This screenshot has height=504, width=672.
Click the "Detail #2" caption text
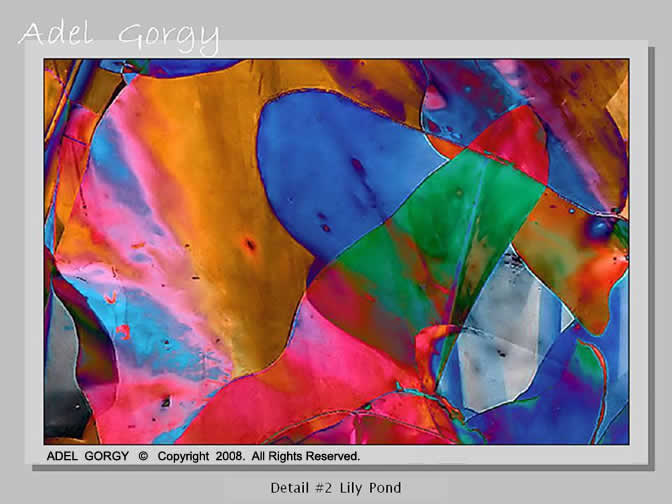click(x=299, y=488)
